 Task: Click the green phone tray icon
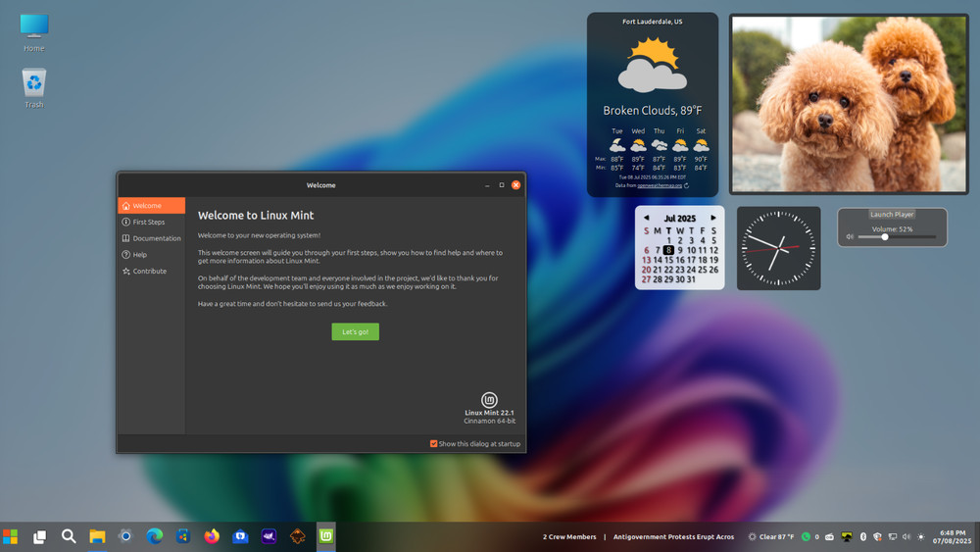[x=806, y=536]
